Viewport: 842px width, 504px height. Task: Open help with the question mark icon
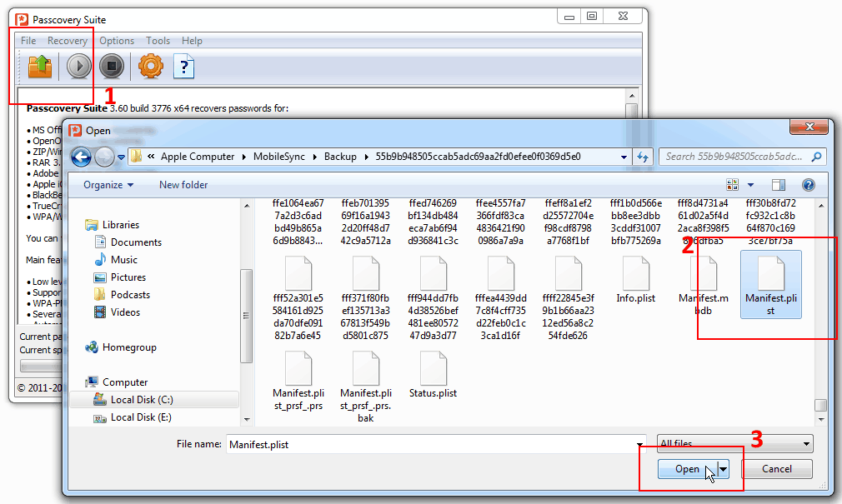coord(183,67)
